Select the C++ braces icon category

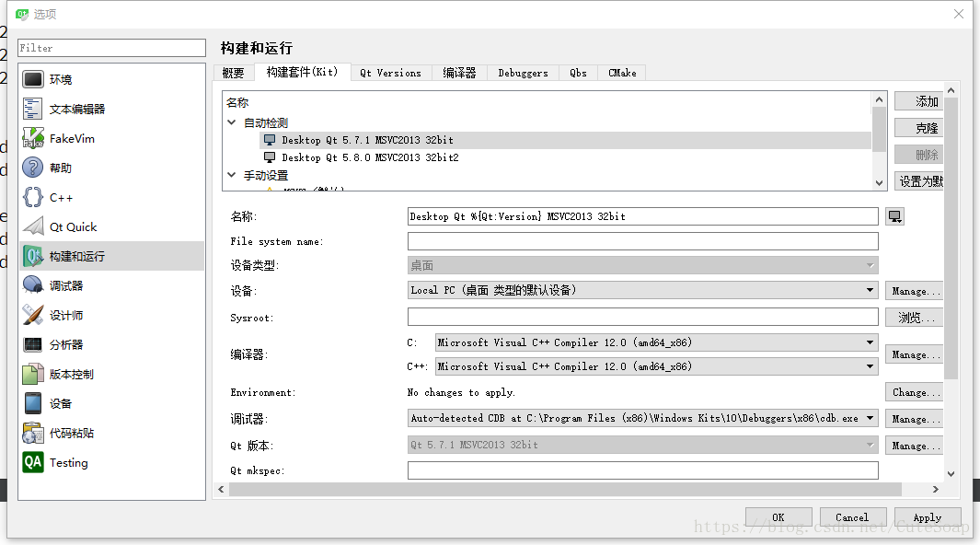click(32, 198)
